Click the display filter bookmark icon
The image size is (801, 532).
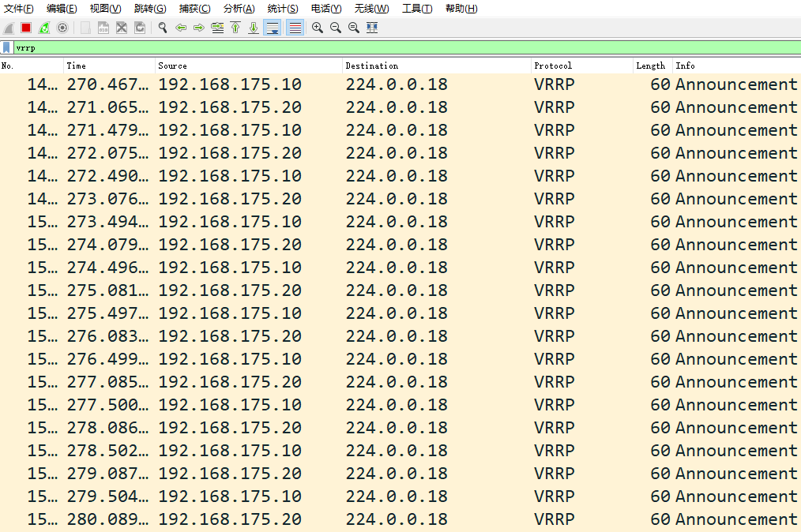tap(7, 48)
